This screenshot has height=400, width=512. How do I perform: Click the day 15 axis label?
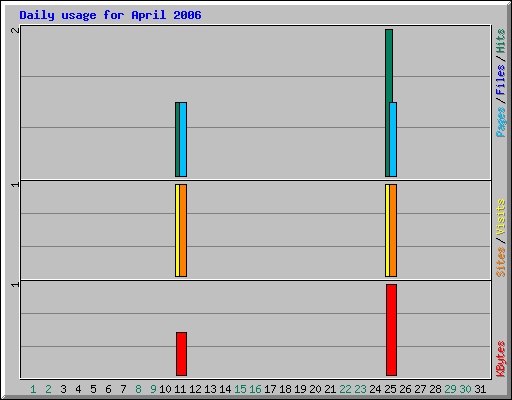(x=240, y=389)
